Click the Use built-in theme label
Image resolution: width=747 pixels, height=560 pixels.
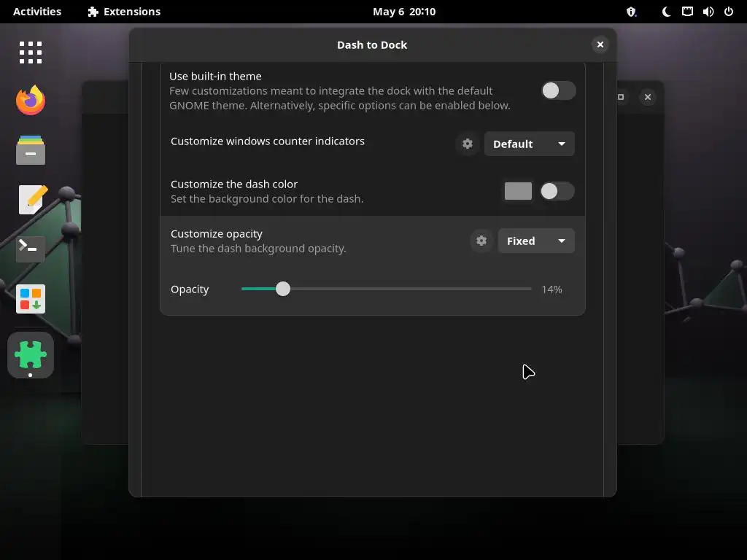(x=215, y=76)
